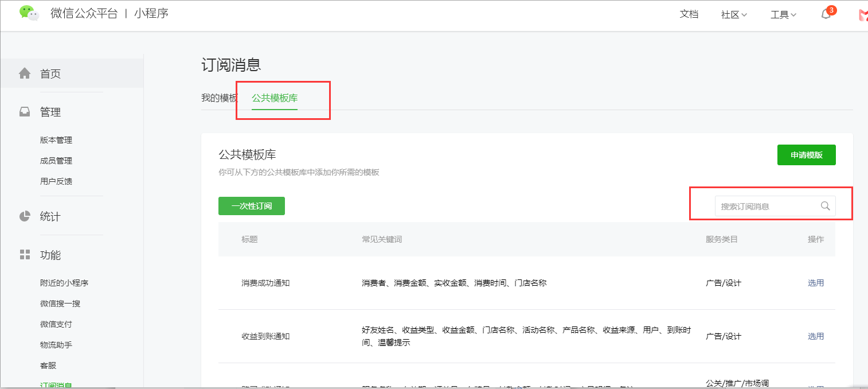Open 微信搜一搜 in sidebar
868x389 pixels.
60,304
